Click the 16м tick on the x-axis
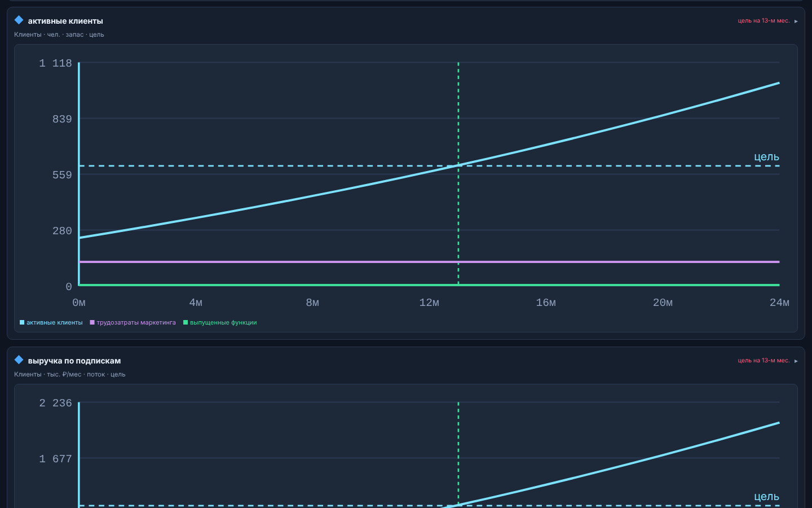The image size is (812, 508). (x=546, y=303)
